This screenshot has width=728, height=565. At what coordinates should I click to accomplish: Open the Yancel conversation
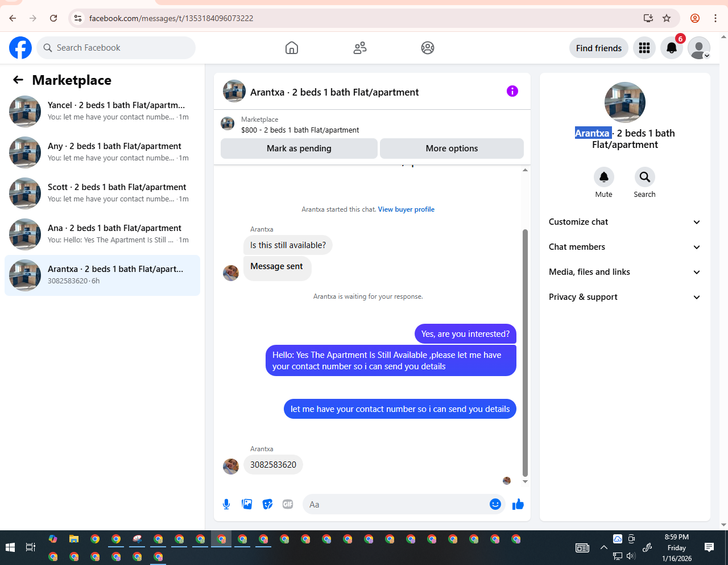[x=102, y=112]
